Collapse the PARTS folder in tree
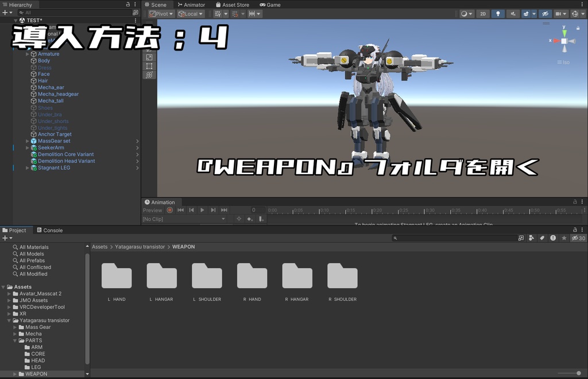588x379 pixels. pos(15,341)
